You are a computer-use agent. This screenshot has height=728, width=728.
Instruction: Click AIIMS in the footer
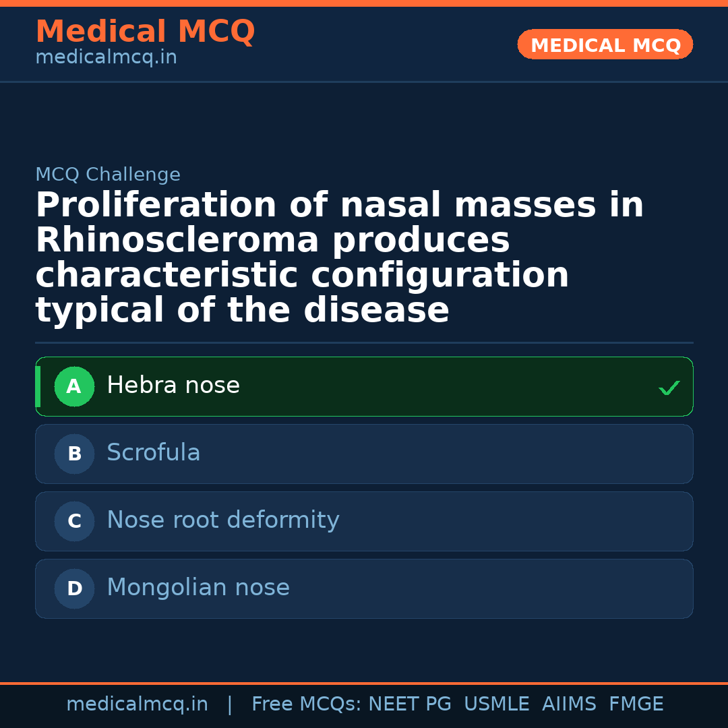[x=569, y=704]
